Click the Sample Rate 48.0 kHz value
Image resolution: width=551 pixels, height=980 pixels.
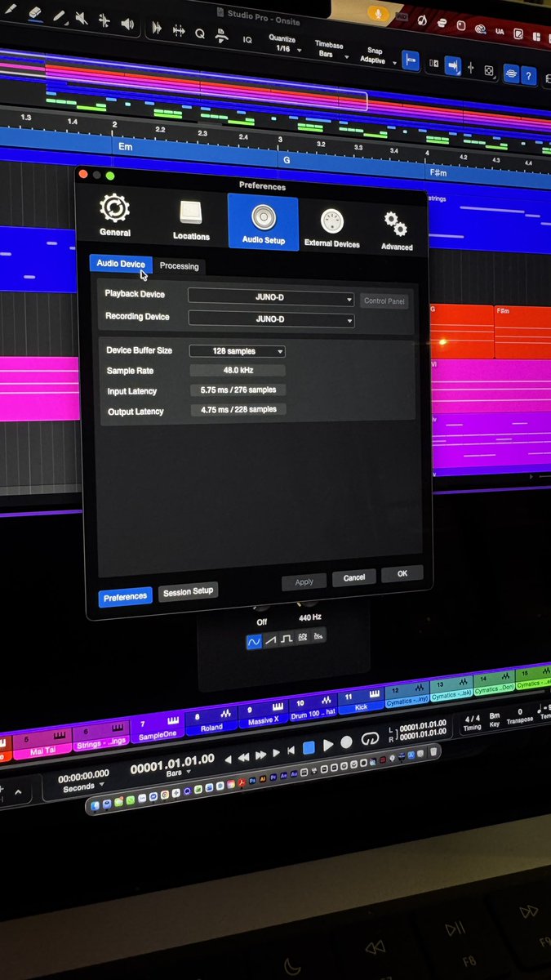238,370
